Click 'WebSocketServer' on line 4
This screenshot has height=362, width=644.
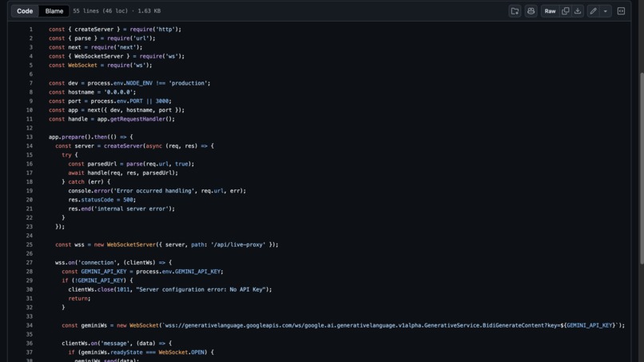[98, 56]
